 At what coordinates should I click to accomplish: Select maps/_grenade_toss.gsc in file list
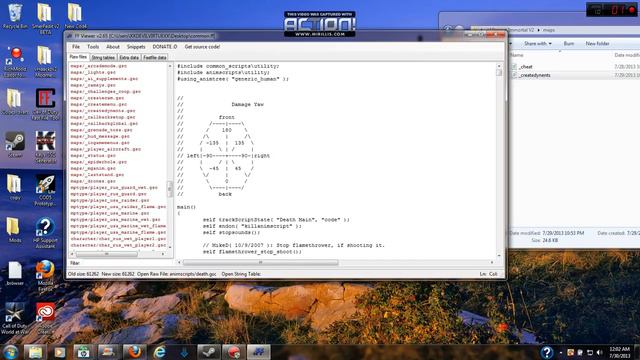coord(101,130)
